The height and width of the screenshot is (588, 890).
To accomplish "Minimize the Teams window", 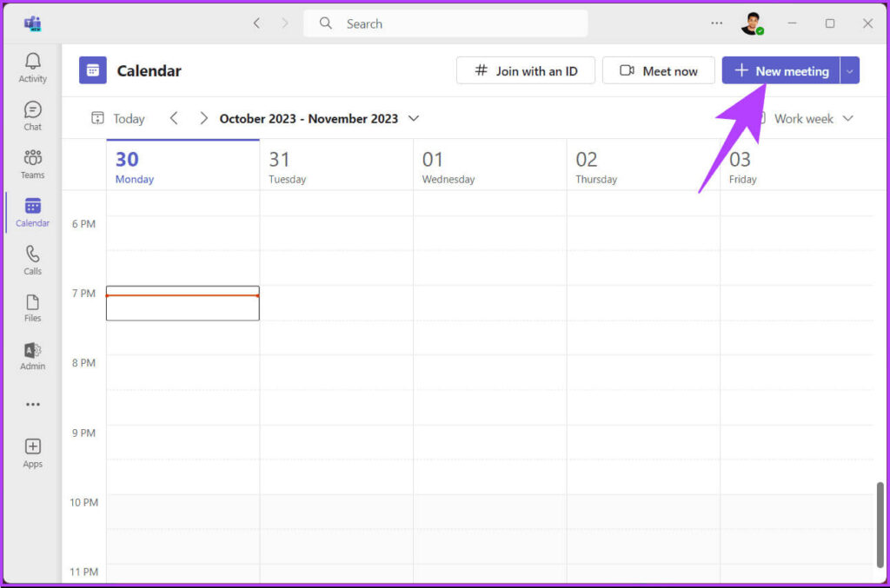I will tap(792, 23).
